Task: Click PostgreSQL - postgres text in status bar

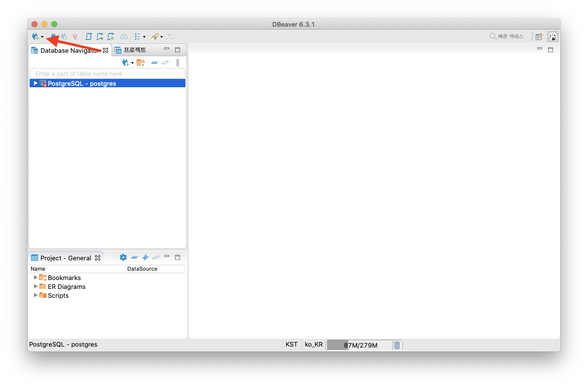Action: click(63, 345)
